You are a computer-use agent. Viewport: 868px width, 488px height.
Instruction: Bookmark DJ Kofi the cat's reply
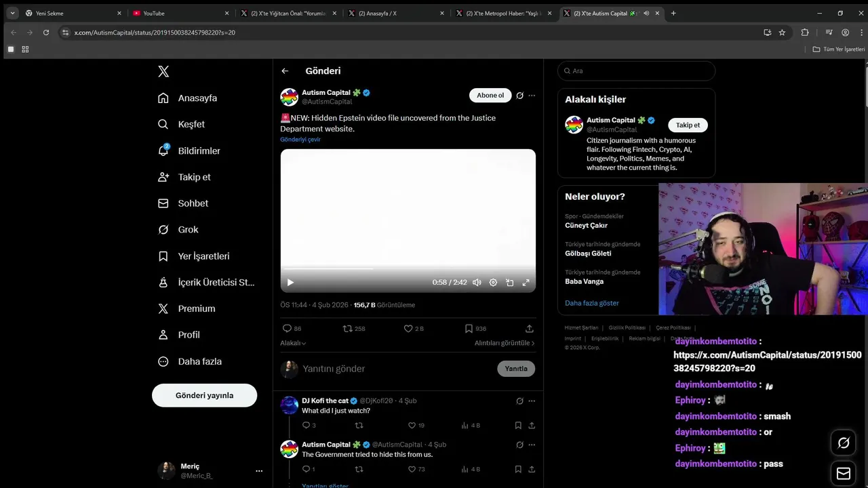[518, 426]
